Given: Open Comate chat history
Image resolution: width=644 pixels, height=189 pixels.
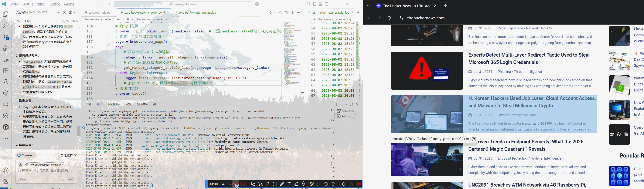Looking at the screenshot, I should coord(64,12).
